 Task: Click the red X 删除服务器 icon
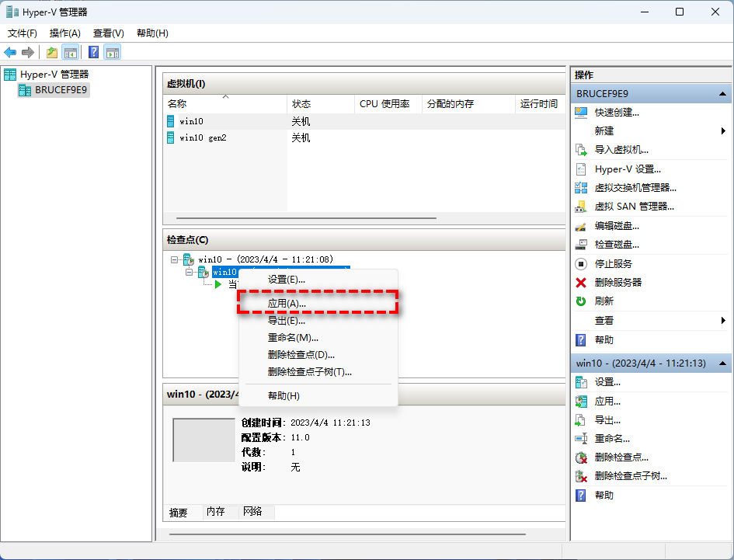click(x=581, y=283)
